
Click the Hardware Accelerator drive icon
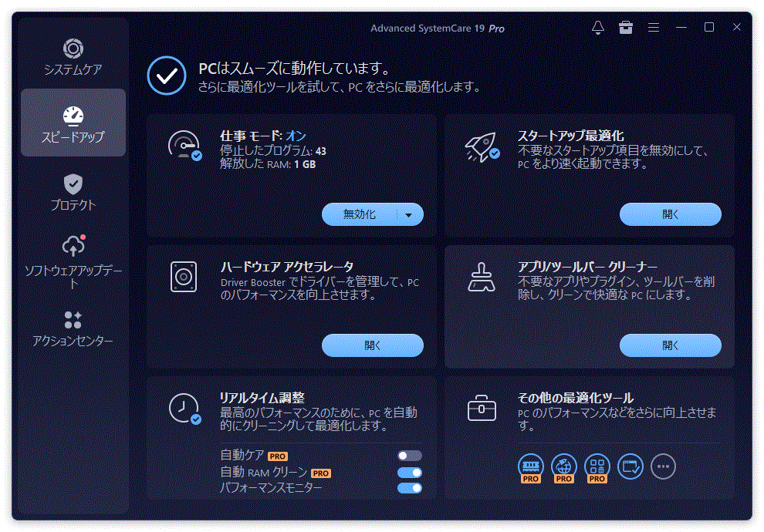click(x=184, y=275)
